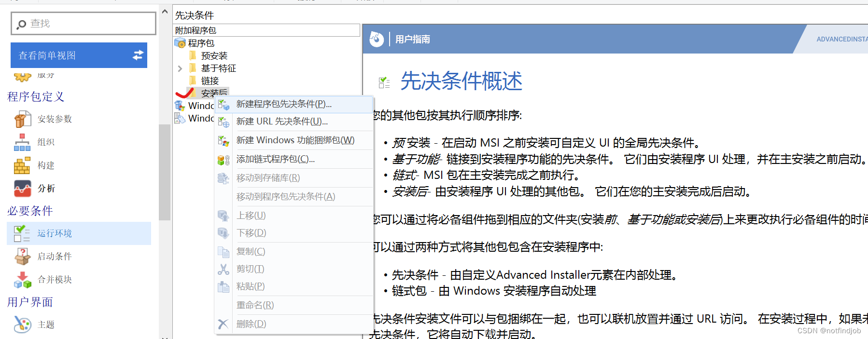
Task: Click the 附加程序包 column header
Action: click(x=266, y=30)
